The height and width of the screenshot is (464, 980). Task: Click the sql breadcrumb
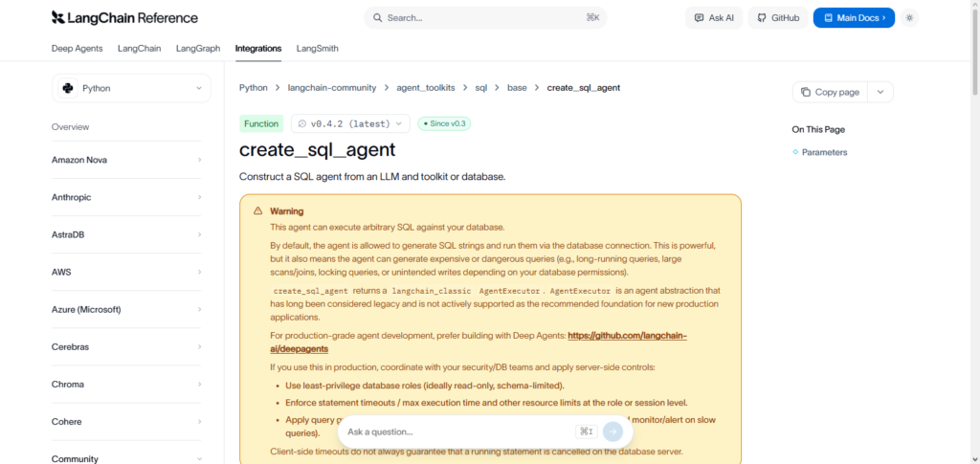pos(481,88)
